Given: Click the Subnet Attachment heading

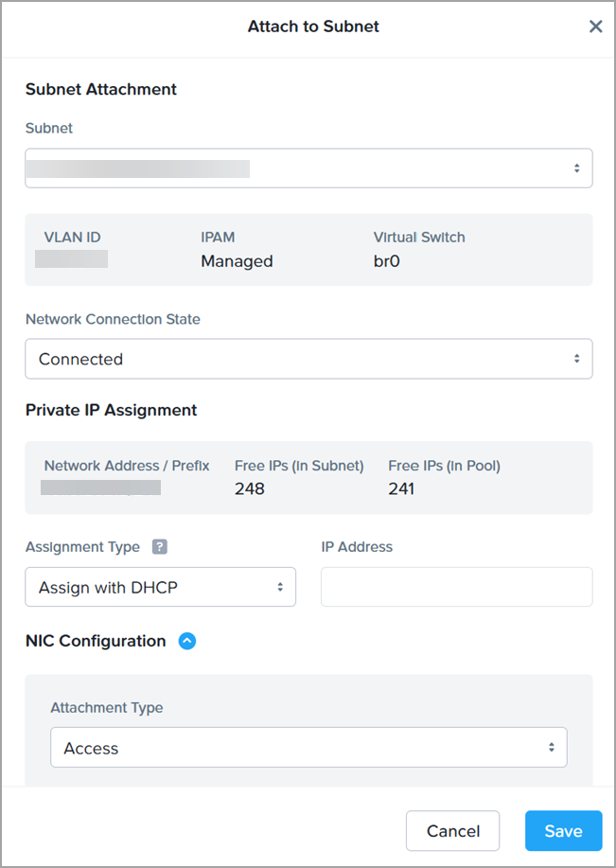Looking at the screenshot, I should [x=101, y=89].
